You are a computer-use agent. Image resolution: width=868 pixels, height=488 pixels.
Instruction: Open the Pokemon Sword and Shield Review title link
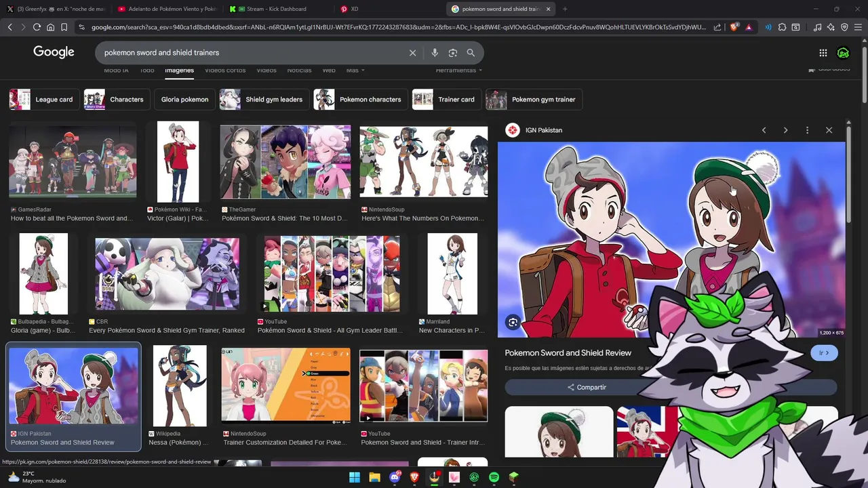(568, 353)
